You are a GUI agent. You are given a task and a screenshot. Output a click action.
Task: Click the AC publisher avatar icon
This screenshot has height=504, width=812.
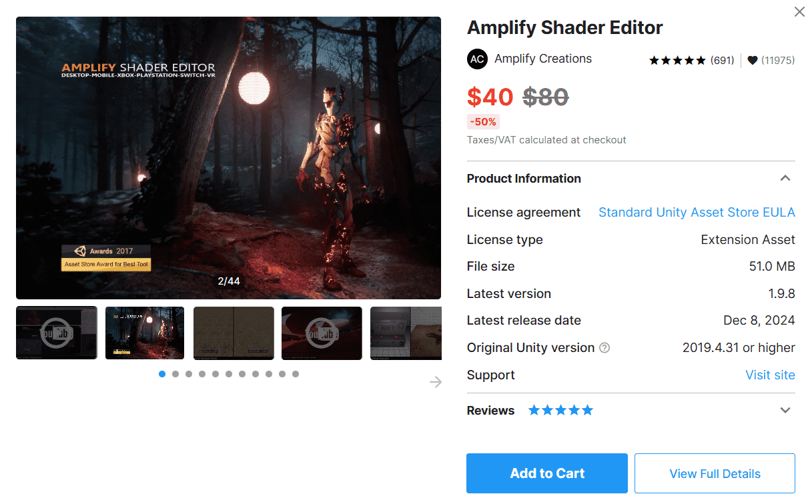pyautogui.click(x=477, y=59)
